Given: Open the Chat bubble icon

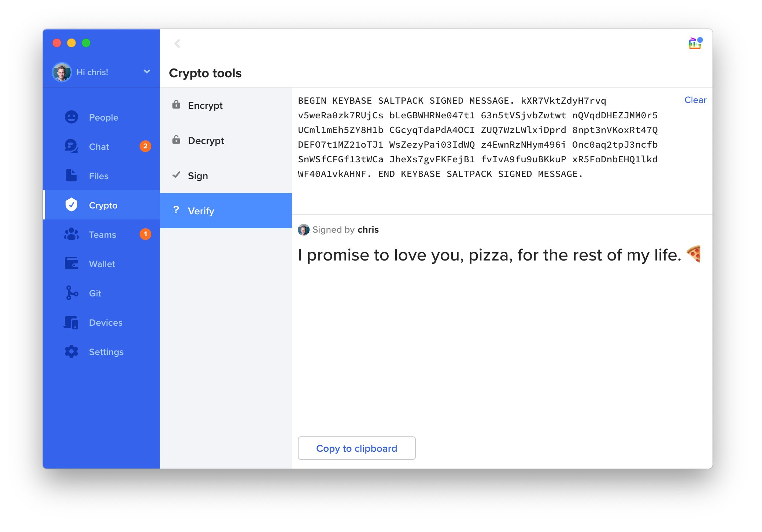Looking at the screenshot, I should coord(71,146).
